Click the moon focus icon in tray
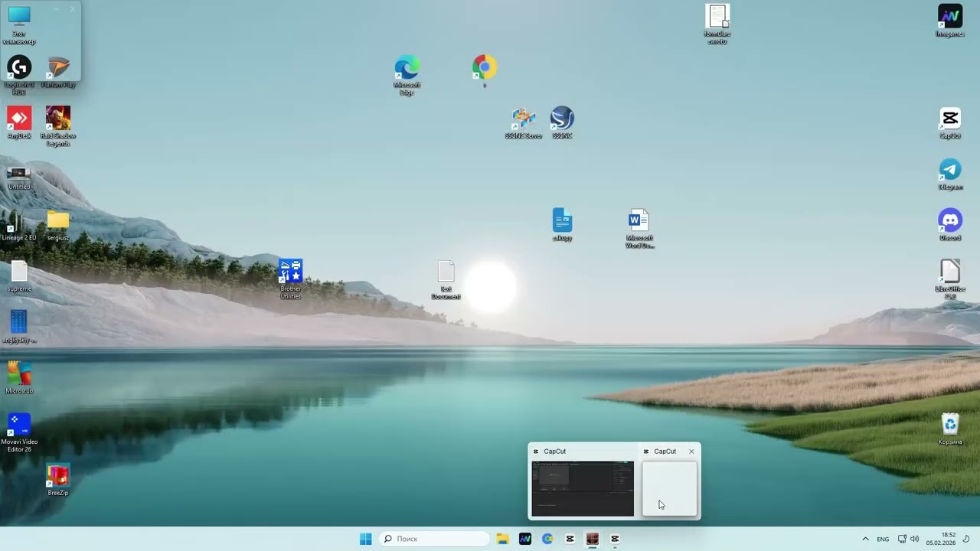The image size is (980, 551). [966, 539]
